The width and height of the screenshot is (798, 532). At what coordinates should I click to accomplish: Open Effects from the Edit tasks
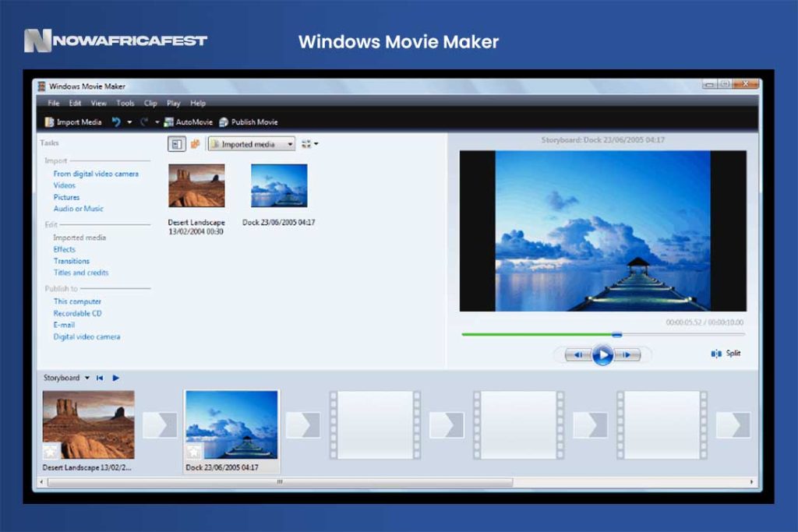64,249
